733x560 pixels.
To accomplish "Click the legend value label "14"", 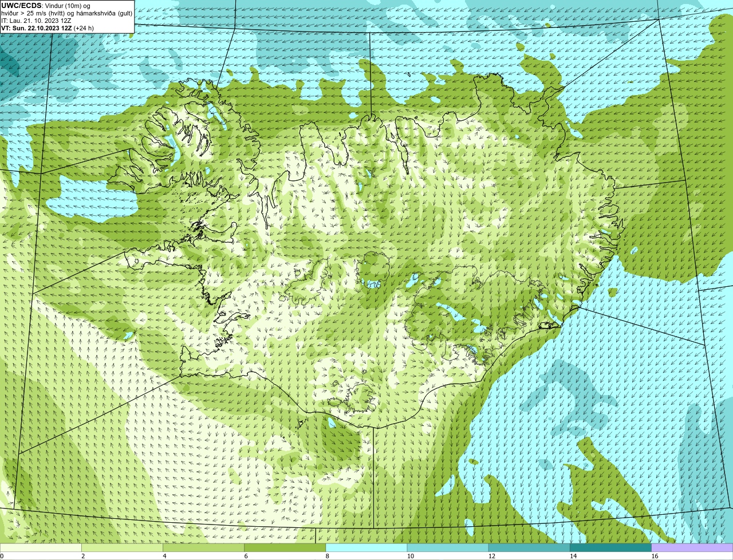I will 573,556.
